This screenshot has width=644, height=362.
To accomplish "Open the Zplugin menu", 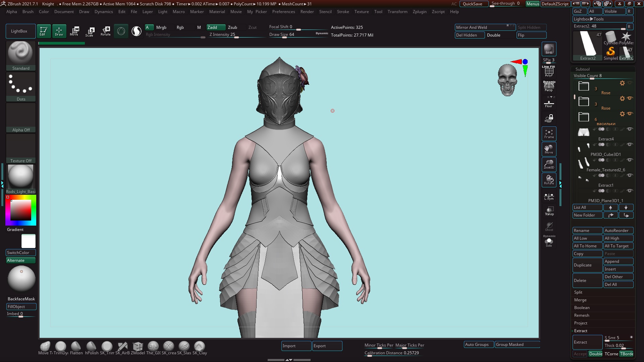I will [x=419, y=12].
